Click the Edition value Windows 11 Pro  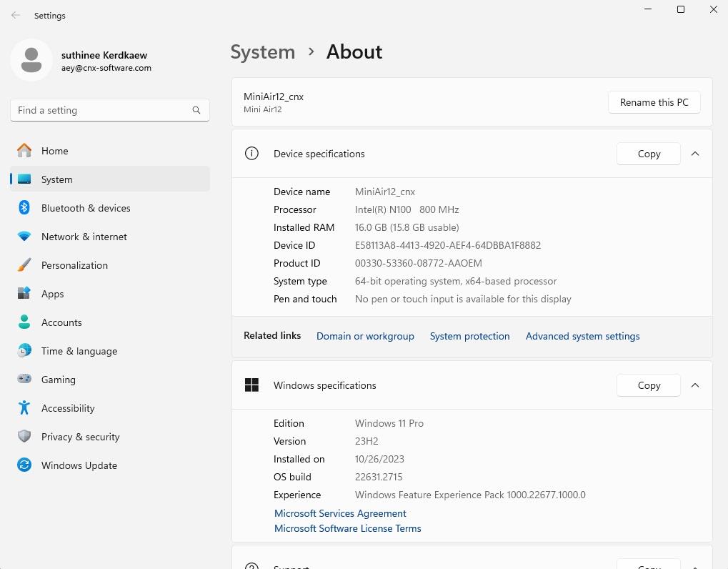tap(389, 423)
